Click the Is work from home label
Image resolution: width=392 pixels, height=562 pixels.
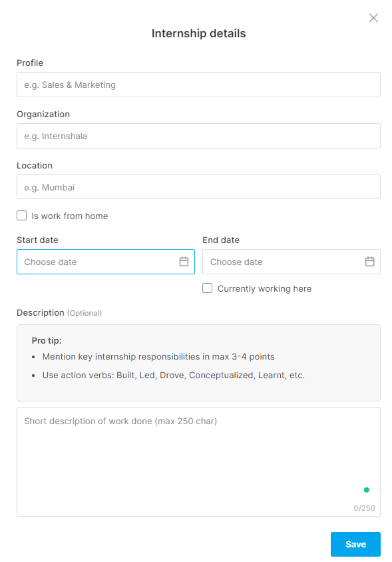(x=69, y=216)
